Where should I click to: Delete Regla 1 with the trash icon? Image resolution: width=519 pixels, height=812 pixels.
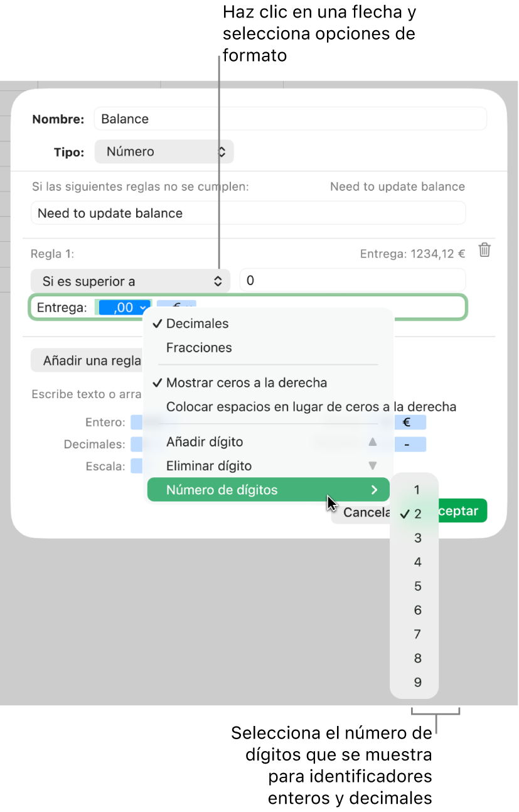(484, 250)
